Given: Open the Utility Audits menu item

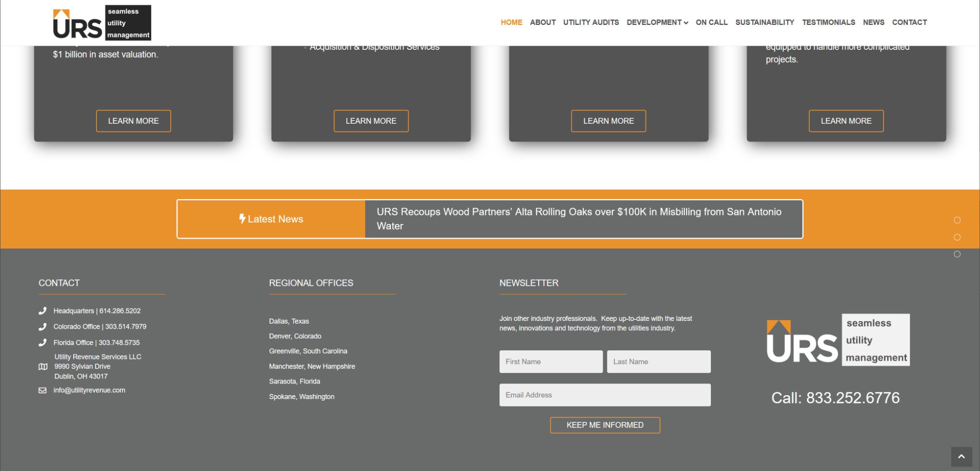Looking at the screenshot, I should click(x=591, y=23).
